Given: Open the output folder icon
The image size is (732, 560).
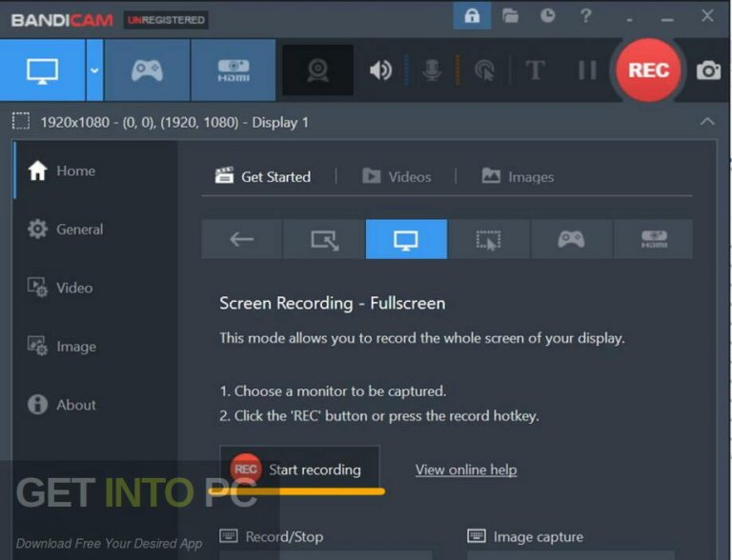Looking at the screenshot, I should pyautogui.click(x=511, y=15).
